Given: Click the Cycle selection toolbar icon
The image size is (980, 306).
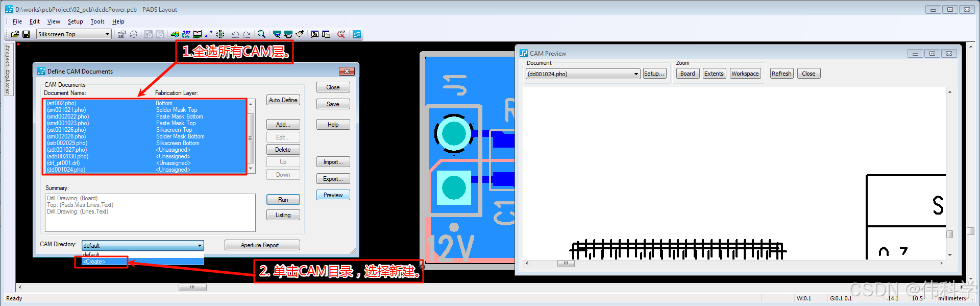Looking at the screenshot, I should click(x=134, y=34).
